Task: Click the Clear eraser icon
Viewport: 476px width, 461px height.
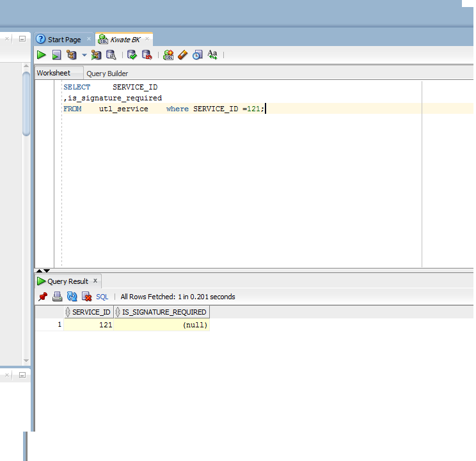Action: [183, 55]
